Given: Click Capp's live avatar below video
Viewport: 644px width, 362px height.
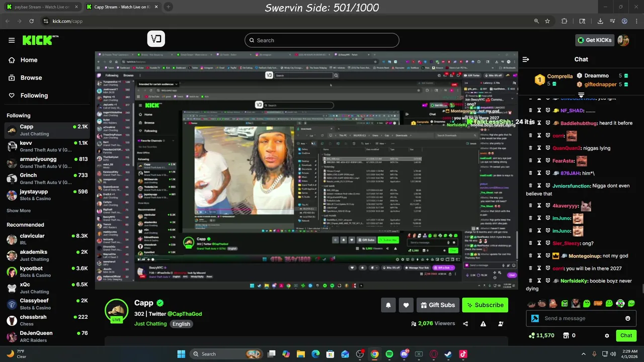Looking at the screenshot, I should pyautogui.click(x=117, y=310).
